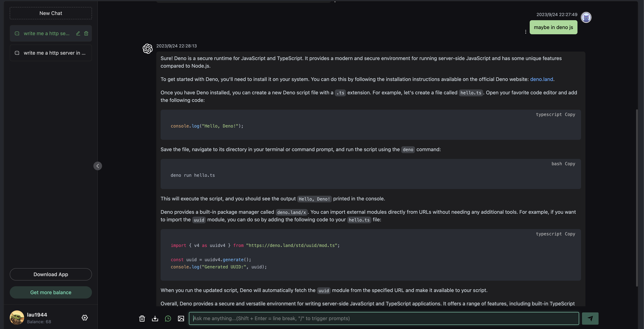644x329 pixels.
Task: Click chat icon of selected conversation
Action: pyautogui.click(x=17, y=33)
